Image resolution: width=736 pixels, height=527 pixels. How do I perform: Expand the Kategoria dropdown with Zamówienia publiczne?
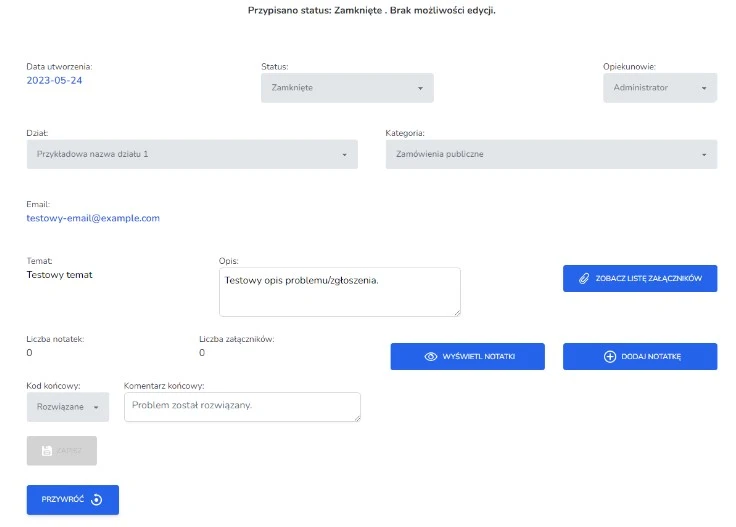[x=550, y=154]
